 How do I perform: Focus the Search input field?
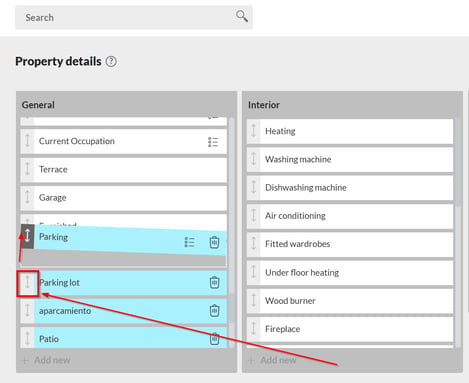click(x=134, y=17)
